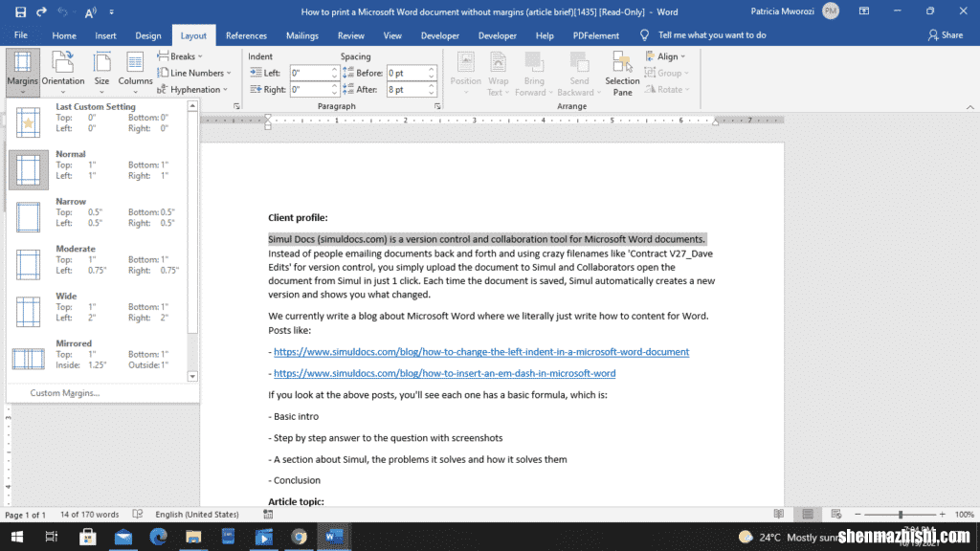The width and height of the screenshot is (980, 551).
Task: Open the Line Numbers menu
Action: click(193, 73)
